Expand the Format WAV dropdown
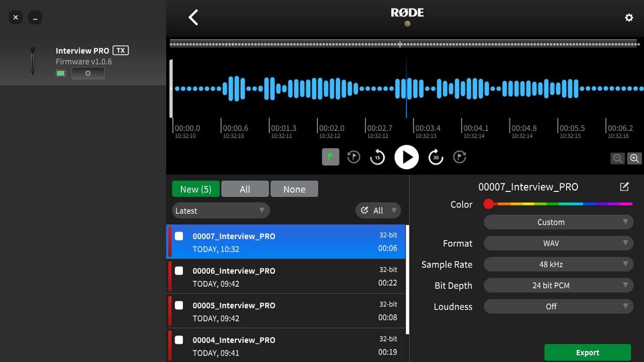This screenshot has height=362, width=644. [x=558, y=243]
